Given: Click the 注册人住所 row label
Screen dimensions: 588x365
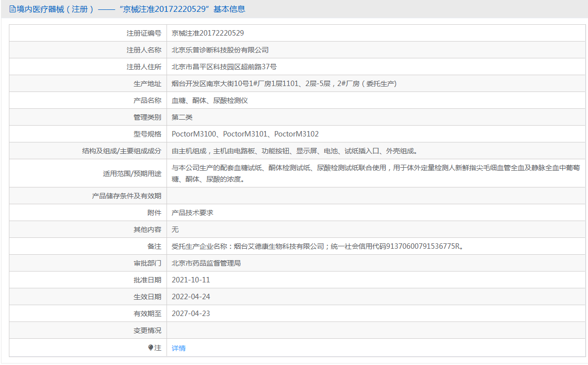Looking at the screenshot, I should click(x=144, y=67).
